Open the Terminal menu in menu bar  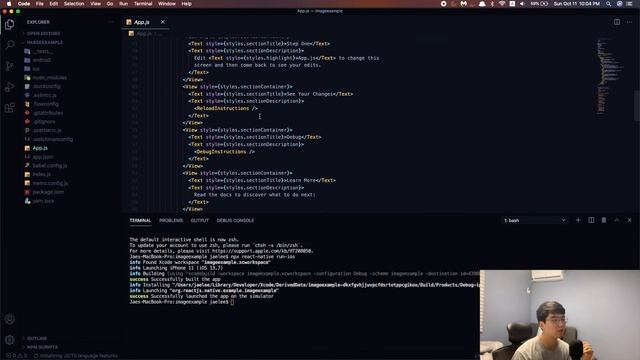coord(143,4)
